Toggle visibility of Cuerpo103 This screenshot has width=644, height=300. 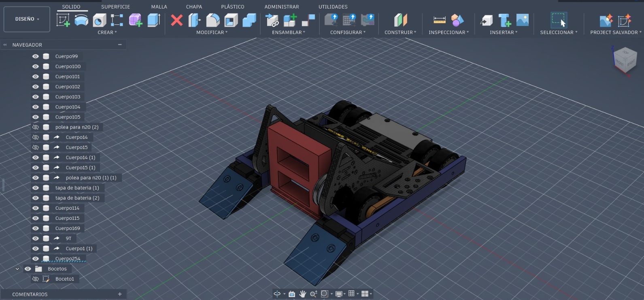point(36,97)
